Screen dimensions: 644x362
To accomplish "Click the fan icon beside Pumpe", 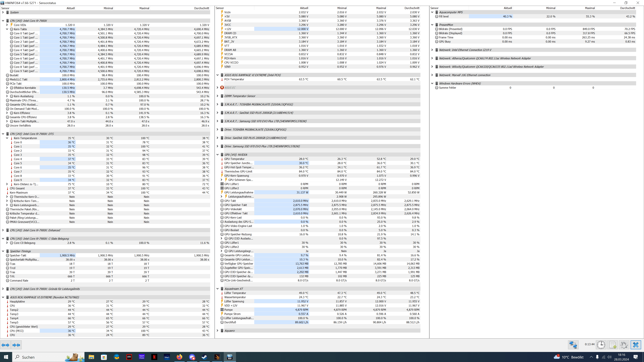I will pos(222,310).
